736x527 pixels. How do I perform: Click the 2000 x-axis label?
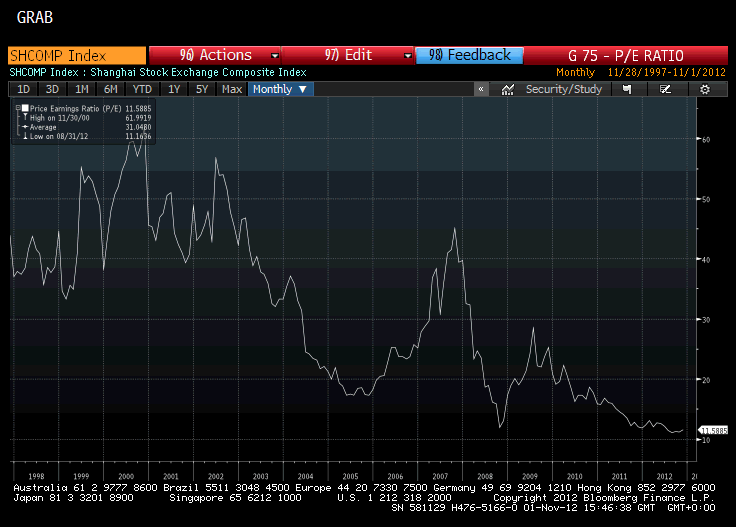coord(126,476)
